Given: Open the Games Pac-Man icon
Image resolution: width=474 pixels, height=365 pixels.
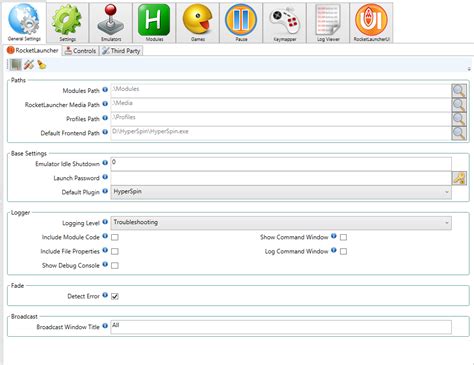Looking at the screenshot, I should click(198, 23).
